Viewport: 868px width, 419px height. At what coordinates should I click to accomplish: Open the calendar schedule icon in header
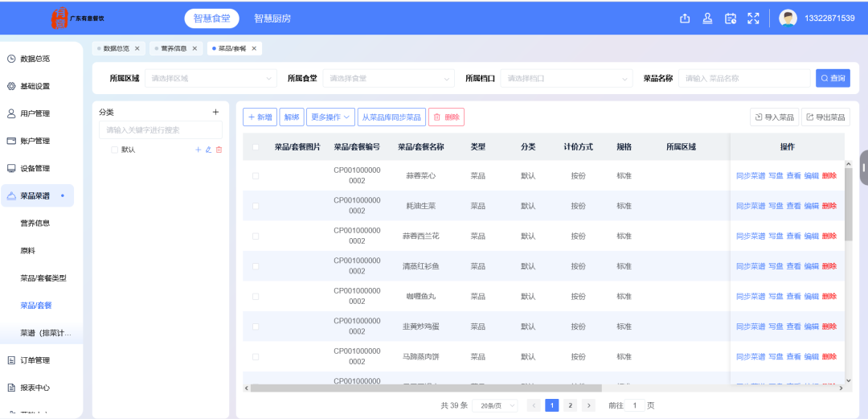pyautogui.click(x=731, y=18)
